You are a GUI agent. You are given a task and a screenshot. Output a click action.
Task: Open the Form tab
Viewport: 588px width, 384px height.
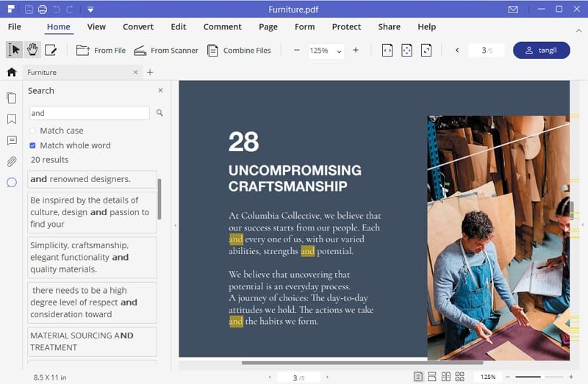pyautogui.click(x=304, y=27)
